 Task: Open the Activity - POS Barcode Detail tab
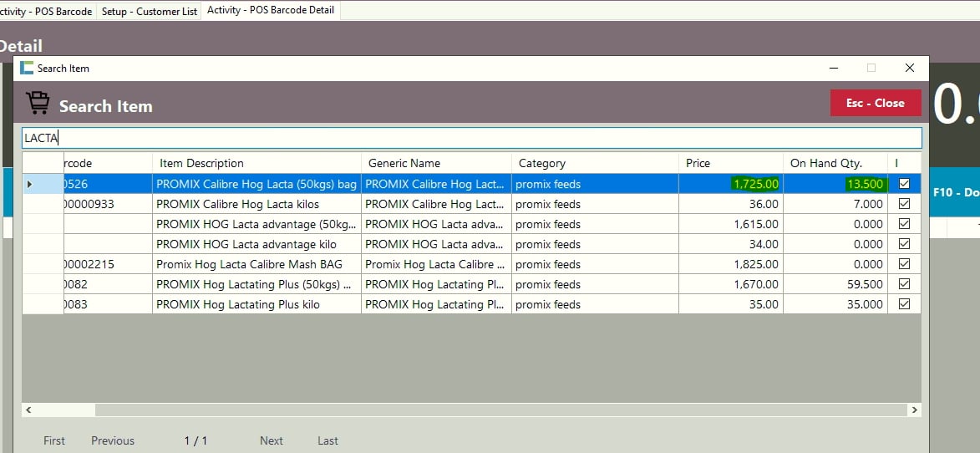click(x=271, y=11)
